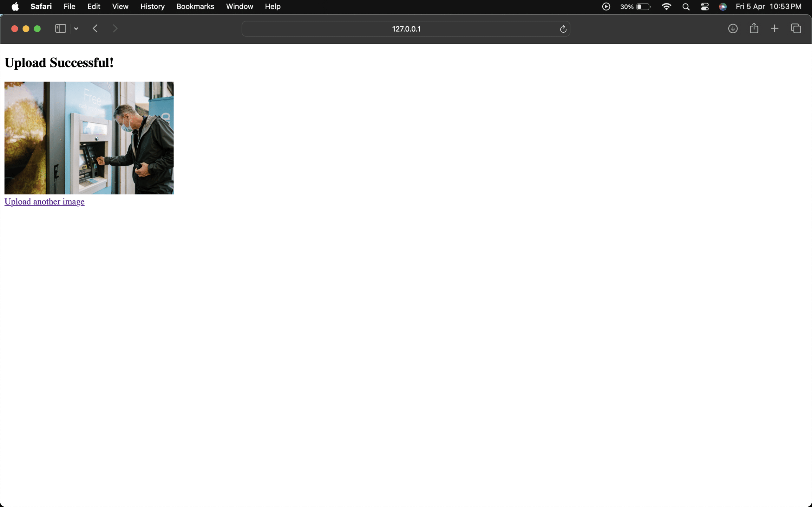Show the tab overview

[796, 29]
